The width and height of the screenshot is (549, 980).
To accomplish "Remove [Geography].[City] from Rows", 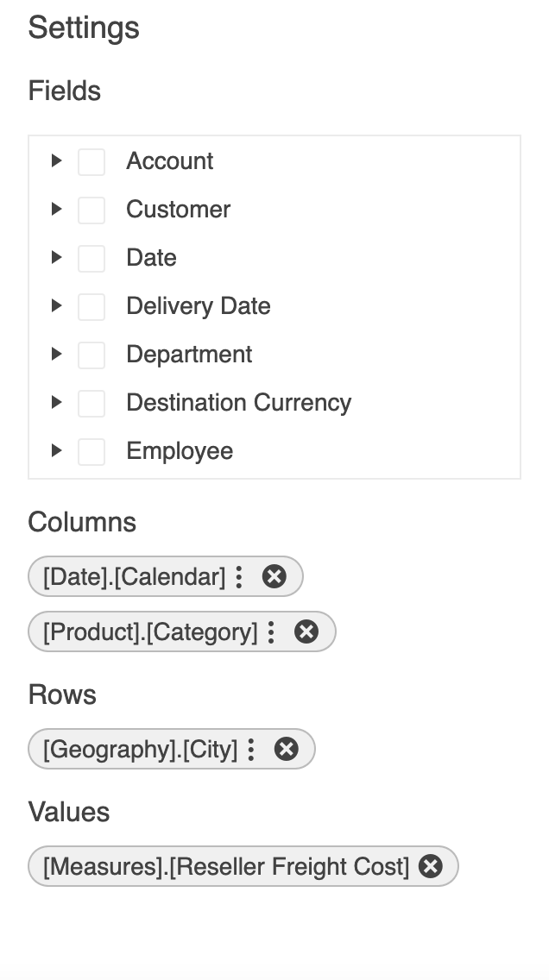I will click(286, 749).
